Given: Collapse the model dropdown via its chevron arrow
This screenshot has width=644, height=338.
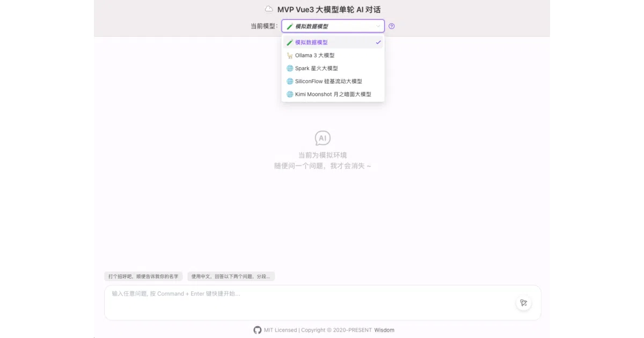Looking at the screenshot, I should pyautogui.click(x=378, y=26).
